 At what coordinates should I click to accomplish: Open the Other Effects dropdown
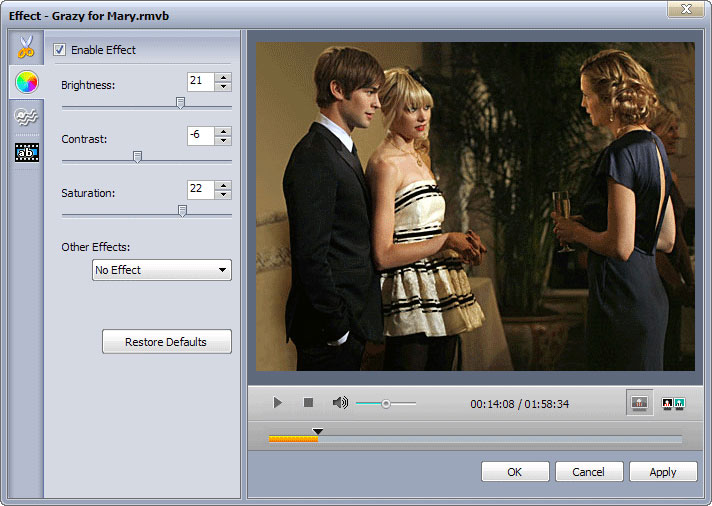tap(161, 270)
